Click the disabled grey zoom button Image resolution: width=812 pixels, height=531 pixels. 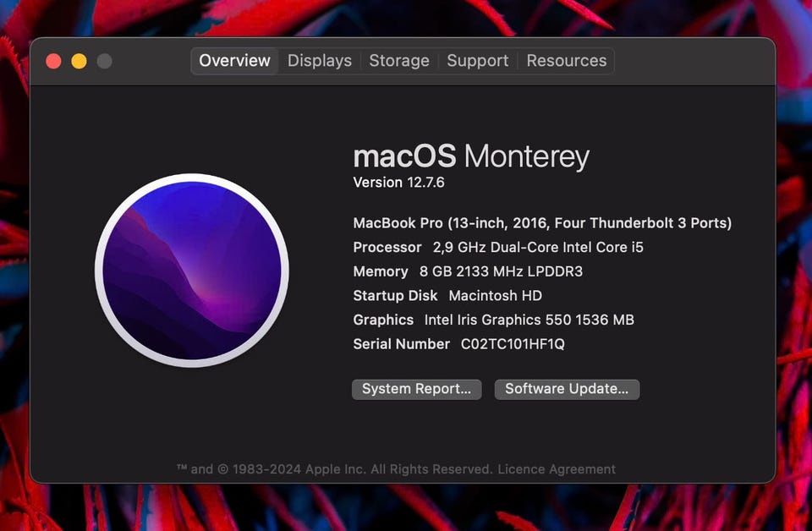pyautogui.click(x=105, y=61)
